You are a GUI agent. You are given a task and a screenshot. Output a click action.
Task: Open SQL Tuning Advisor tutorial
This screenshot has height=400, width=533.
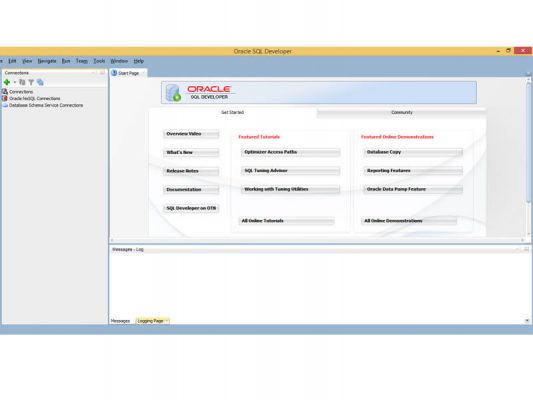(x=291, y=171)
